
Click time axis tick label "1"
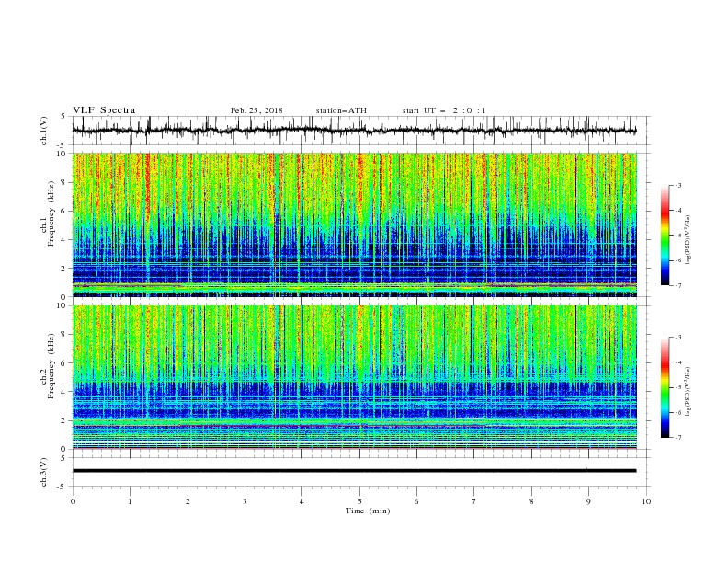point(130,501)
